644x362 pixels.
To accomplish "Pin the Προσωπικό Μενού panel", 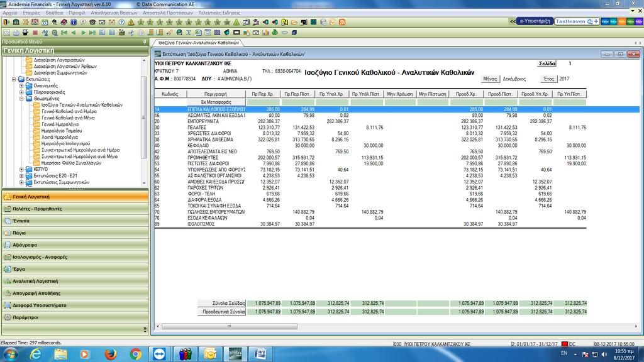I will point(145,42).
